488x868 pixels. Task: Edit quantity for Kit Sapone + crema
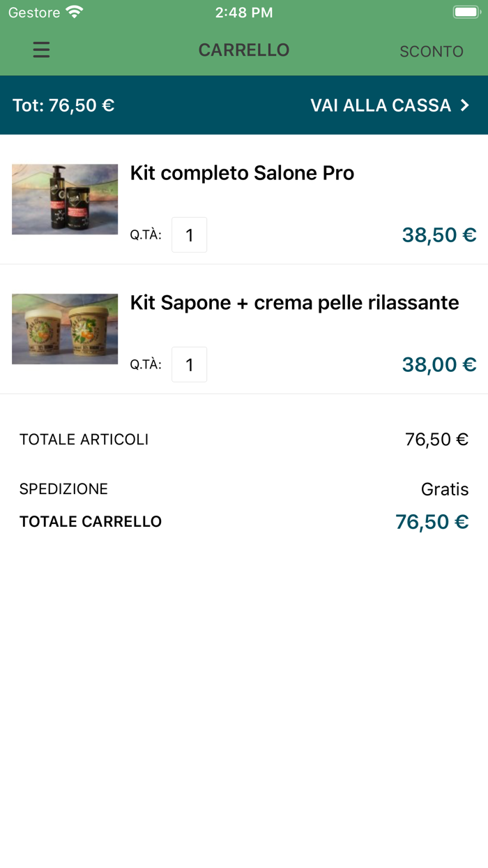click(x=189, y=365)
